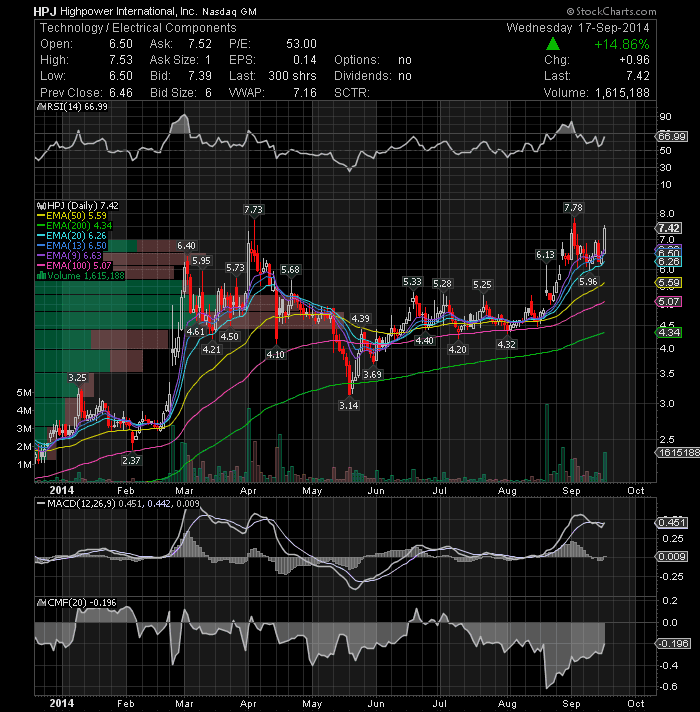Click the 4.34 EMA(200) tag on price axis

(x=669, y=332)
